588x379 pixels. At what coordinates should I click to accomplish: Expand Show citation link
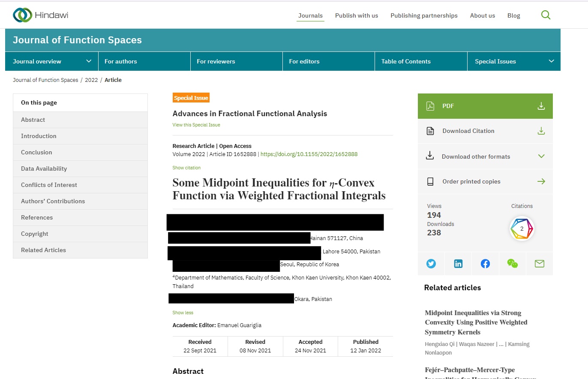pos(186,168)
